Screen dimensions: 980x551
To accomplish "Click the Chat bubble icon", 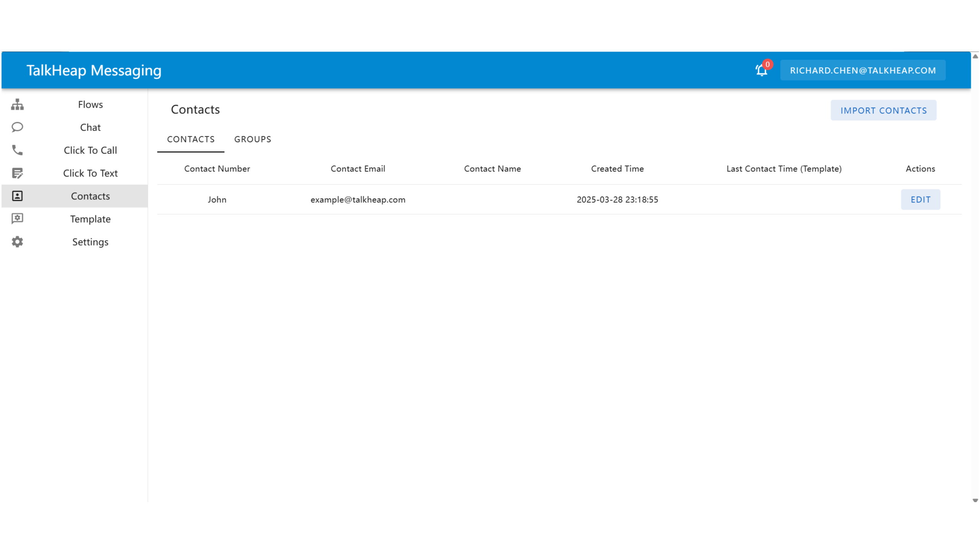I will [x=17, y=127].
